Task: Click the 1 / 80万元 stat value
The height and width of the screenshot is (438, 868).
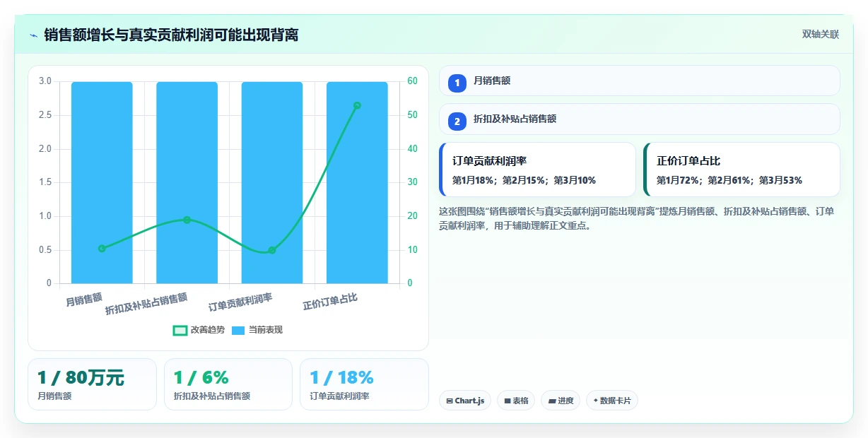Action: coord(81,377)
